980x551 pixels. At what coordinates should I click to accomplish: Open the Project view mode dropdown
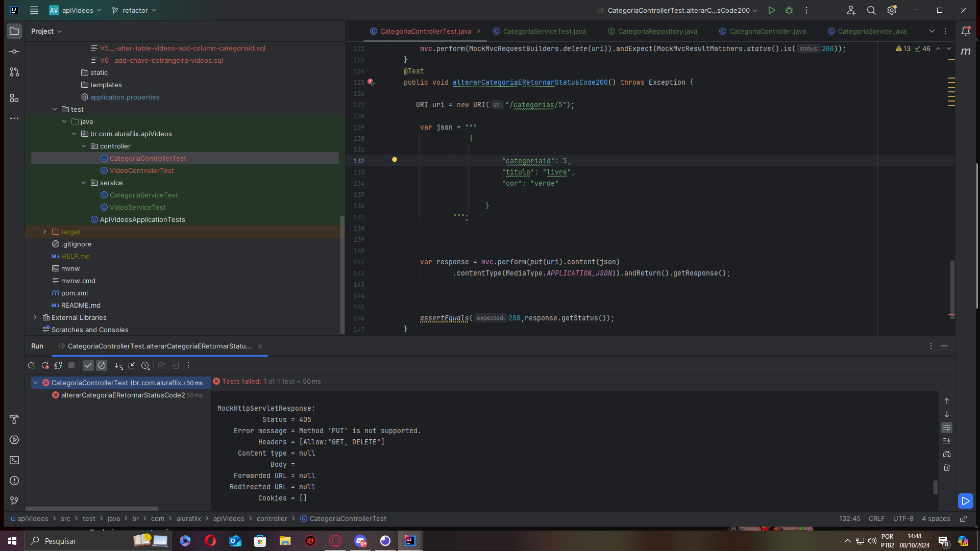(x=46, y=31)
